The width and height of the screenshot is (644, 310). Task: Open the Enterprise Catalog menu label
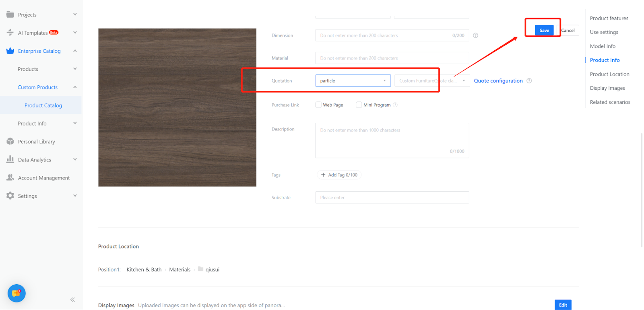[x=39, y=51]
